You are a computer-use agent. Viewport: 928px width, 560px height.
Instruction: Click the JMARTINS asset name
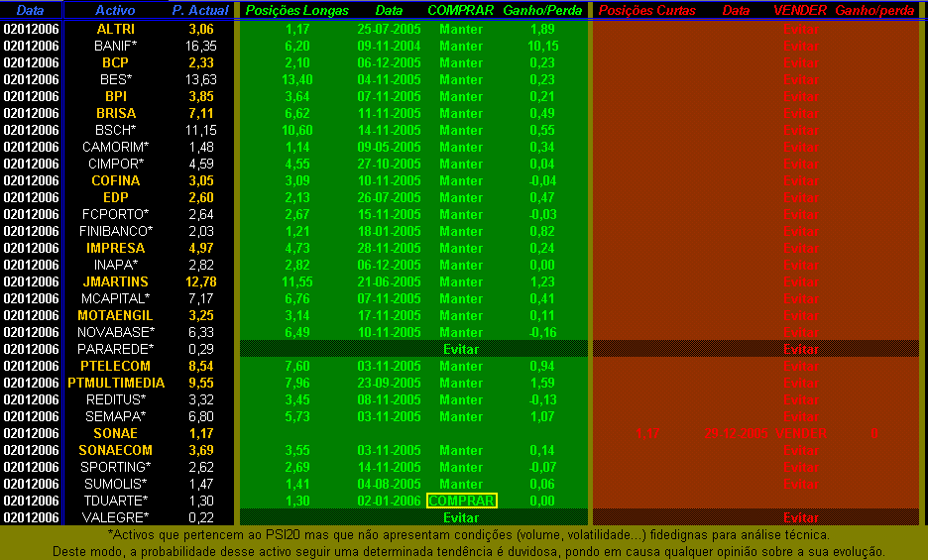115,282
